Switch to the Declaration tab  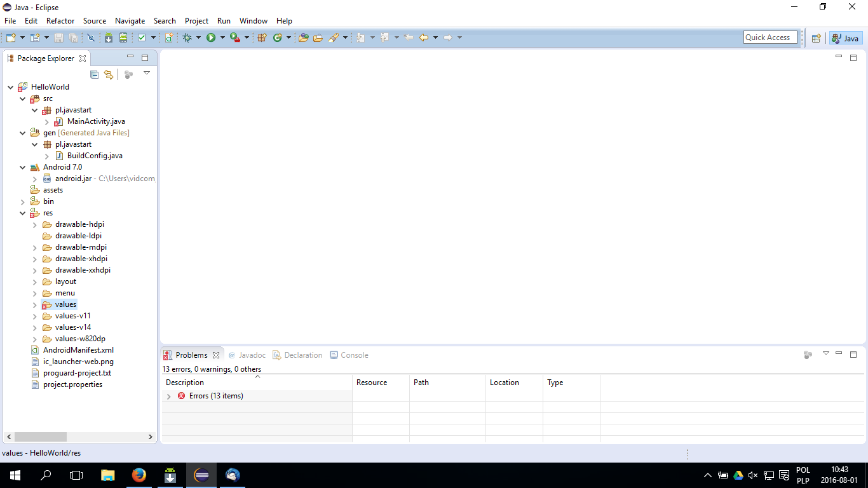tap(297, 355)
